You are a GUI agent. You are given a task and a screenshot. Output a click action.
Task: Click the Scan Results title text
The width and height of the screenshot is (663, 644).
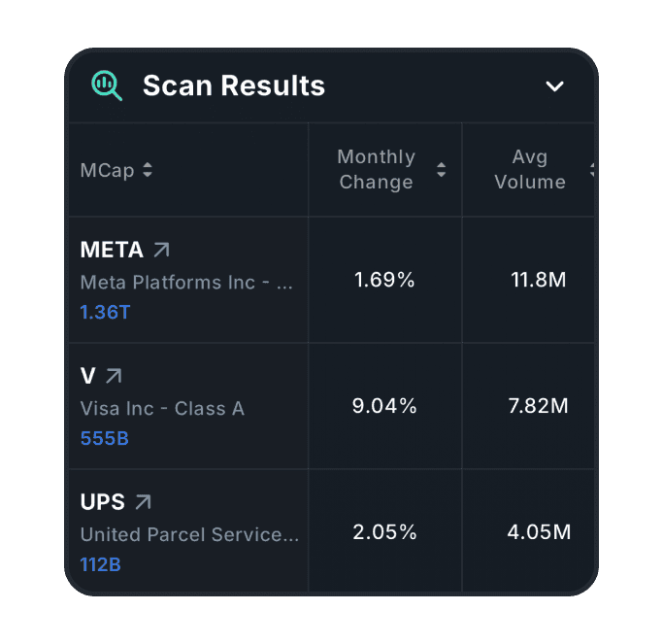coord(234,85)
